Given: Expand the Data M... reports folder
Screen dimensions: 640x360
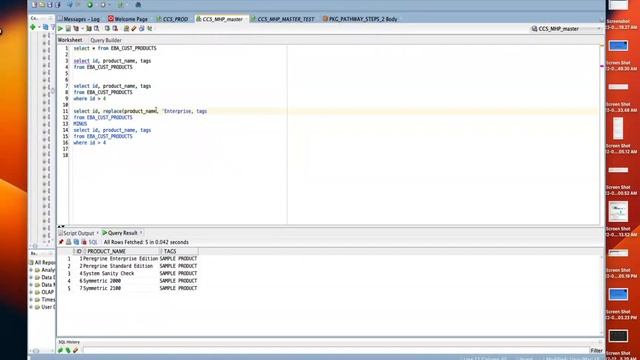Looking at the screenshot, I should click(31, 285).
